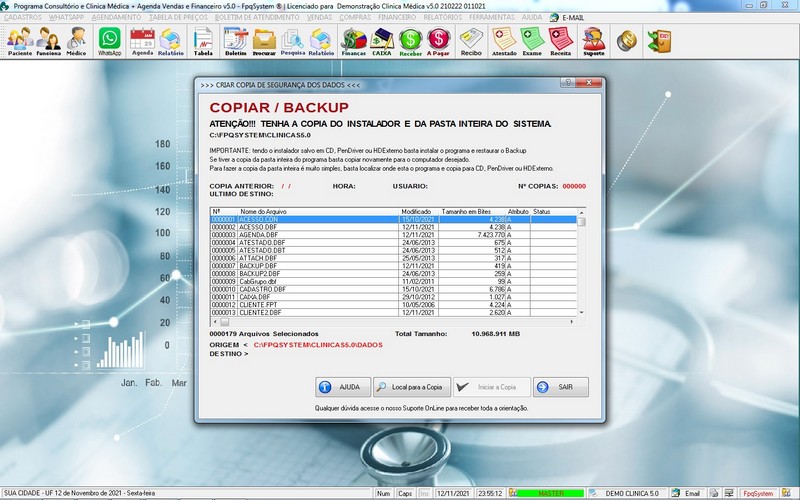
Task: Open the Suporte headset icon
Action: pyautogui.click(x=594, y=41)
